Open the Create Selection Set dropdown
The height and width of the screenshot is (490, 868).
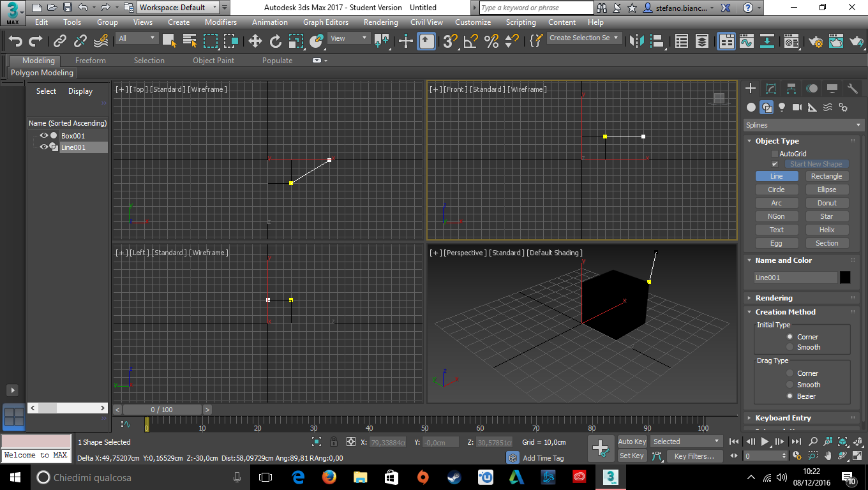[585, 38]
